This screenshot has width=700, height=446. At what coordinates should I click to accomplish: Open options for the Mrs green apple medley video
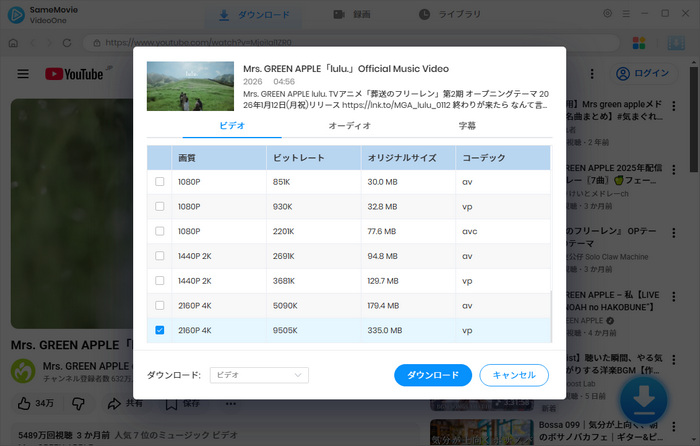click(x=674, y=106)
